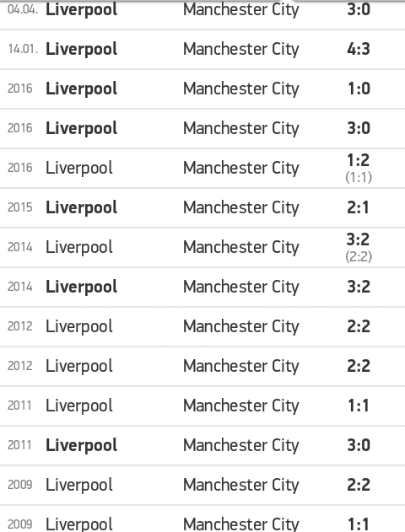
Task: Click bold Liverpool in the 2015 row
Action: (x=82, y=207)
